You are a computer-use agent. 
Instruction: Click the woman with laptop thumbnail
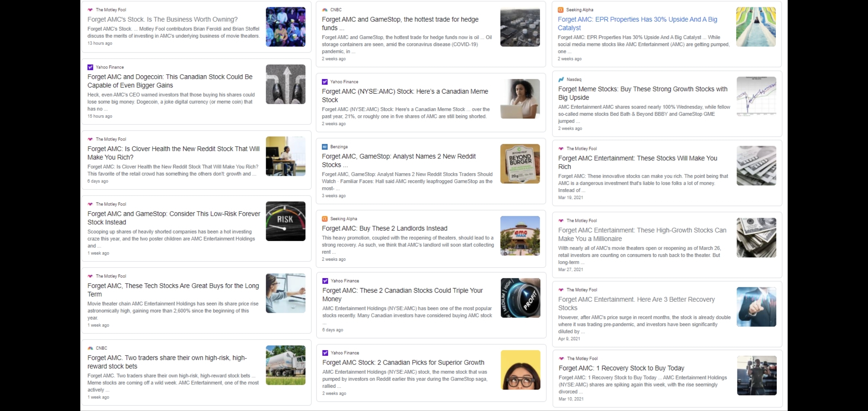pos(520,99)
